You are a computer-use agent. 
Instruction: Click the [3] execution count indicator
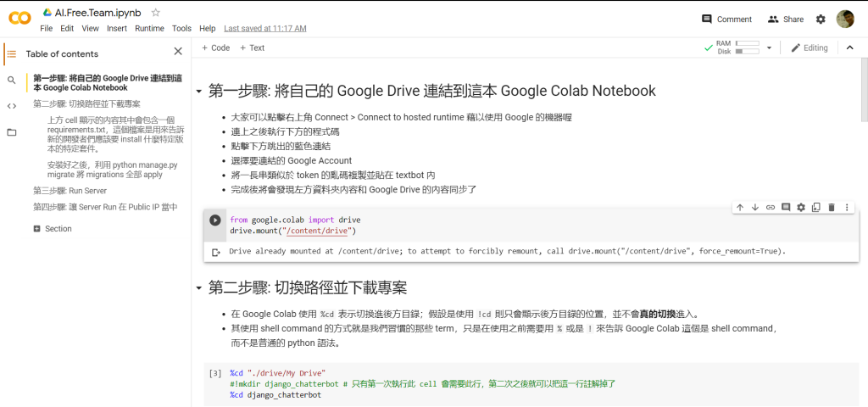(215, 373)
